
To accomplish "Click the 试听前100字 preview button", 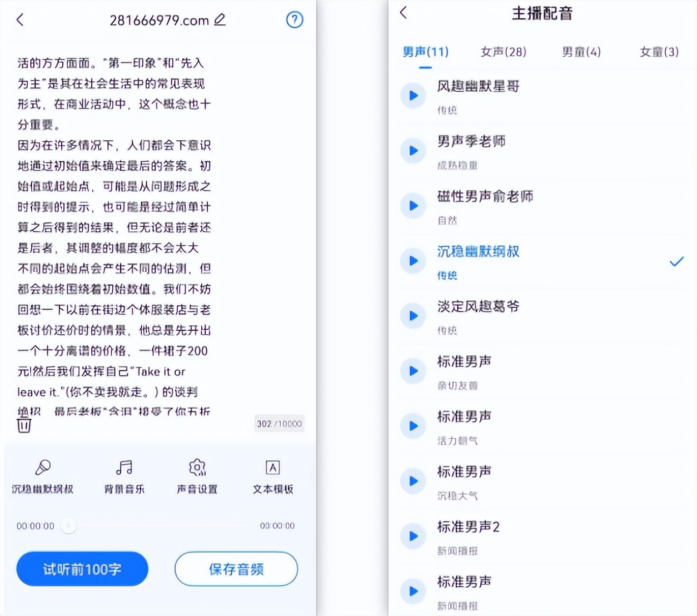I will coord(82,569).
